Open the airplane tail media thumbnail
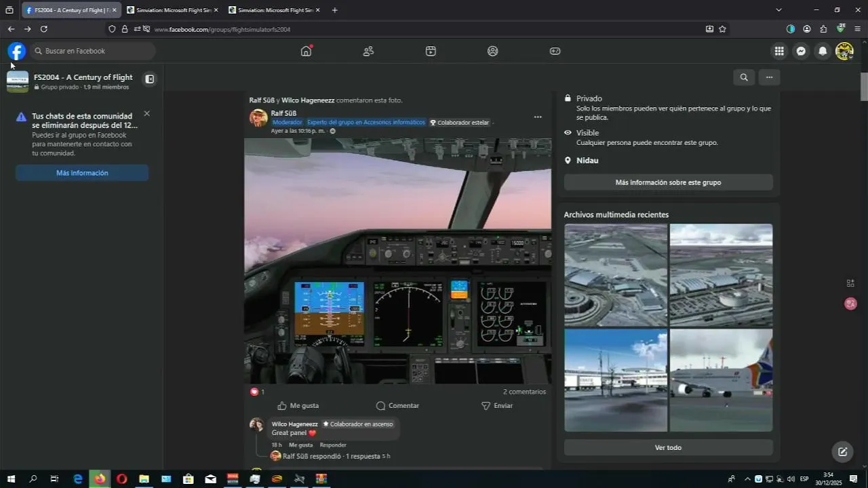Image resolution: width=868 pixels, height=488 pixels. [x=721, y=380]
